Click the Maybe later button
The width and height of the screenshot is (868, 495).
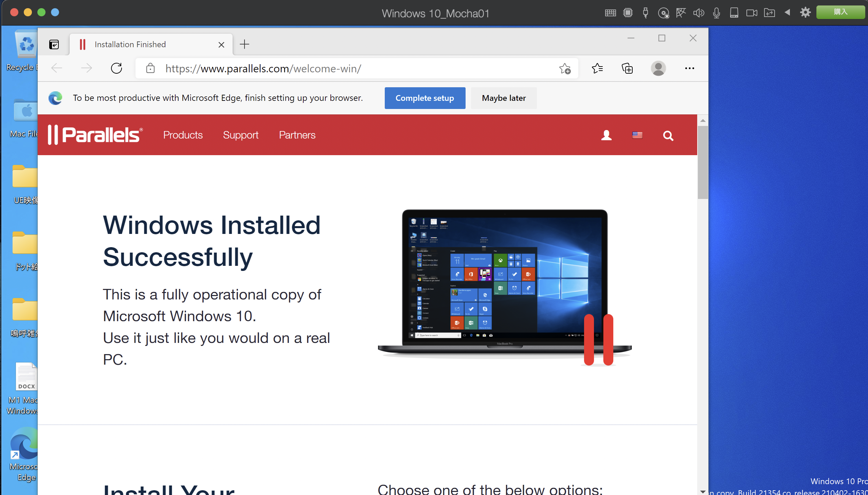point(504,98)
